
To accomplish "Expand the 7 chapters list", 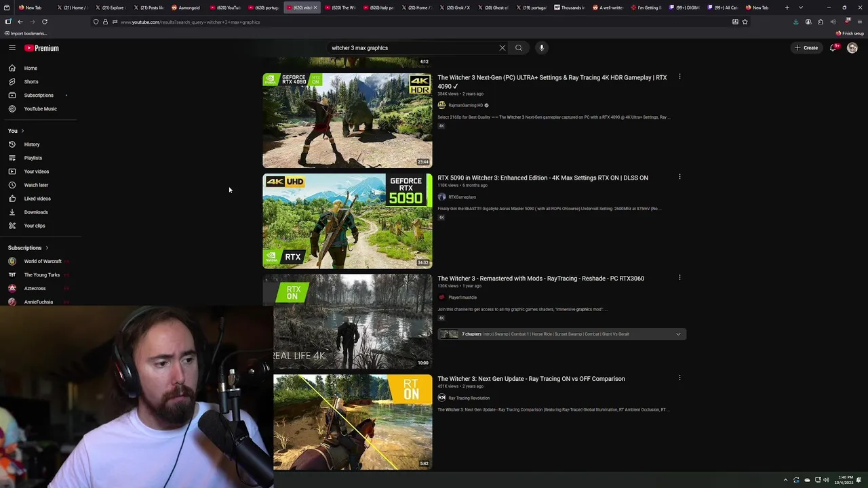I will [x=678, y=334].
